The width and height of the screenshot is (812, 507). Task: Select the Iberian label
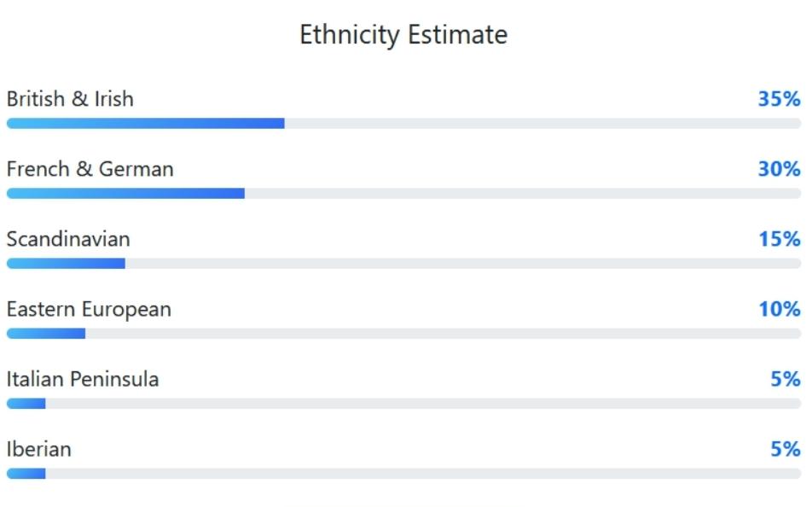38,449
